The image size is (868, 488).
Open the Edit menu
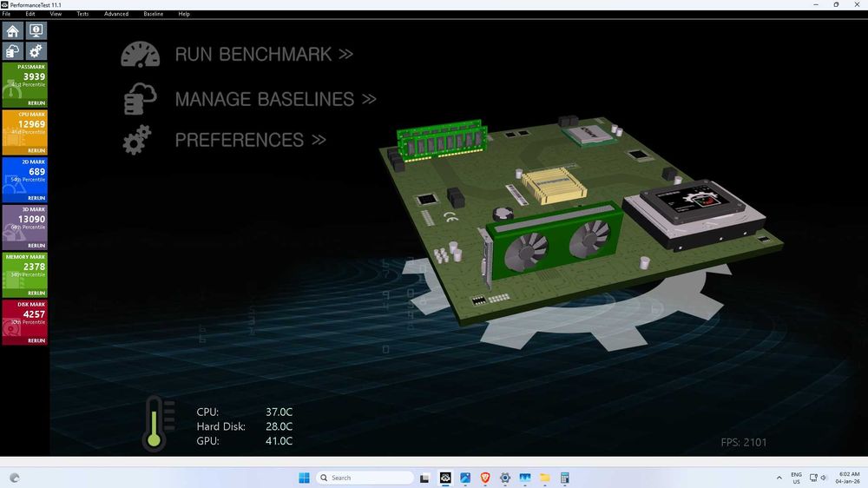point(30,14)
